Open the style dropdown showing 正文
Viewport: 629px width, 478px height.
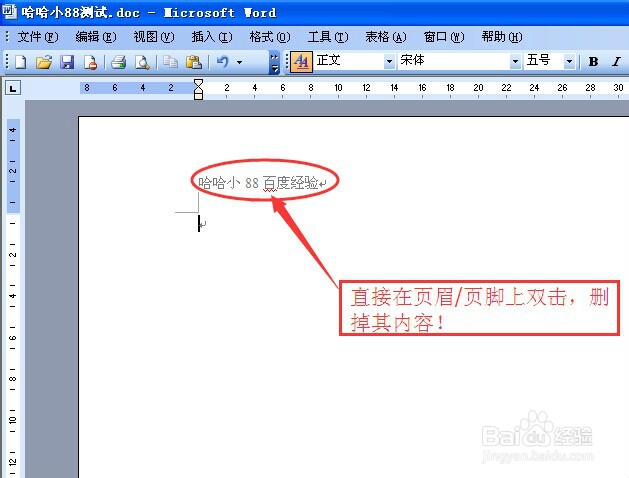pyautogui.click(x=389, y=62)
